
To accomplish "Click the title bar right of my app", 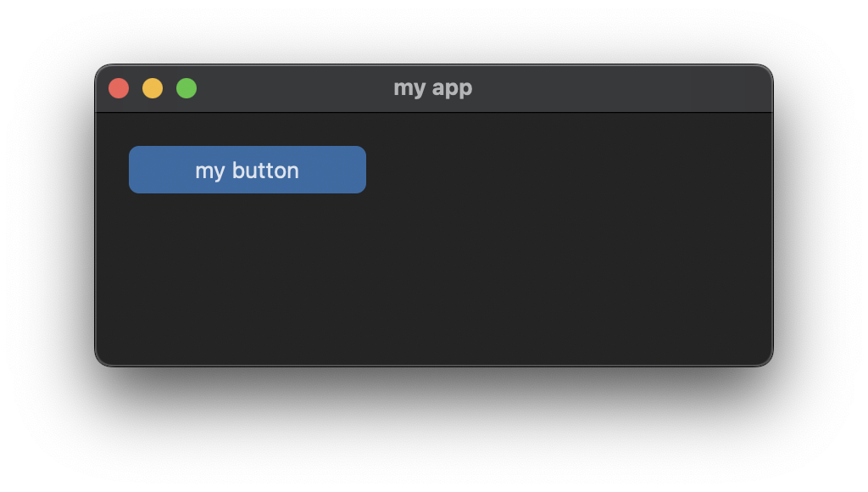I will [593, 87].
